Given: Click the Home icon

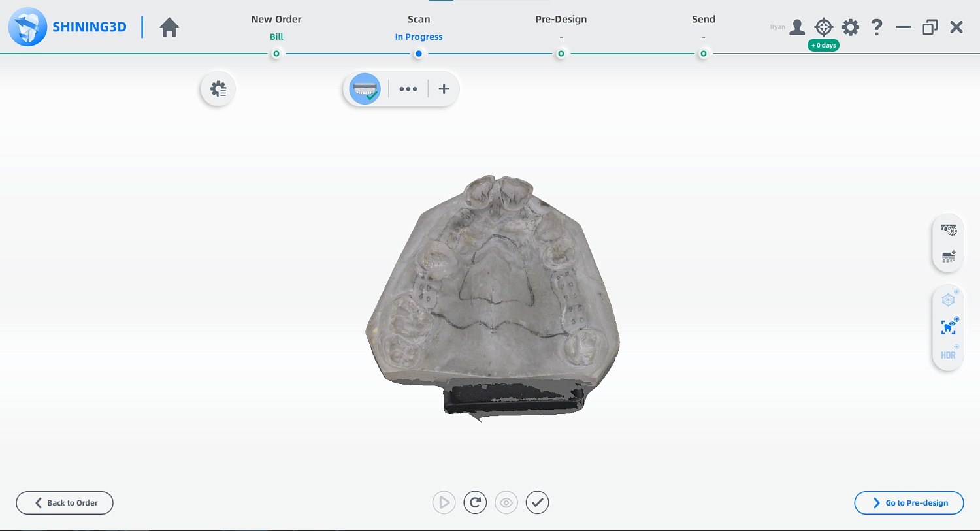Looking at the screenshot, I should [169, 27].
